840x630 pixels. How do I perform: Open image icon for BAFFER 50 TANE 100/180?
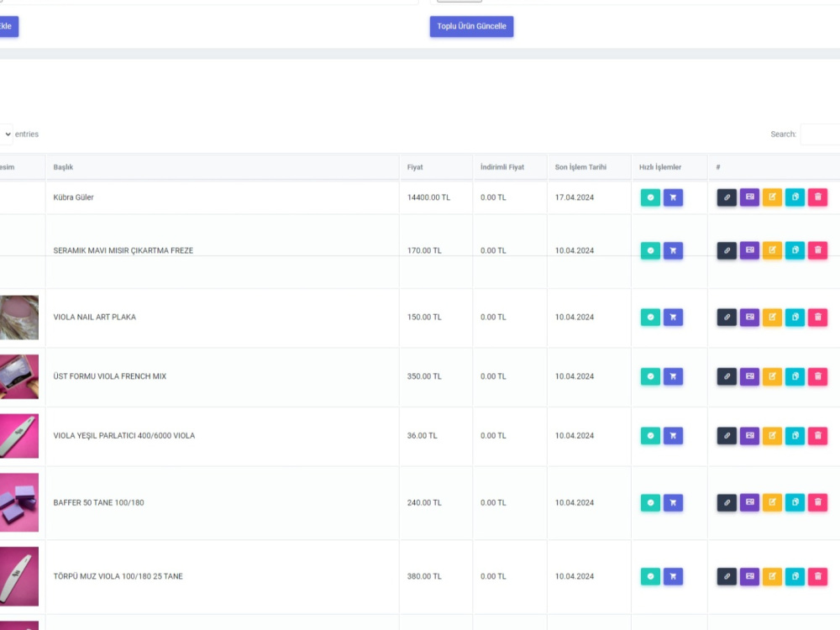pos(749,502)
